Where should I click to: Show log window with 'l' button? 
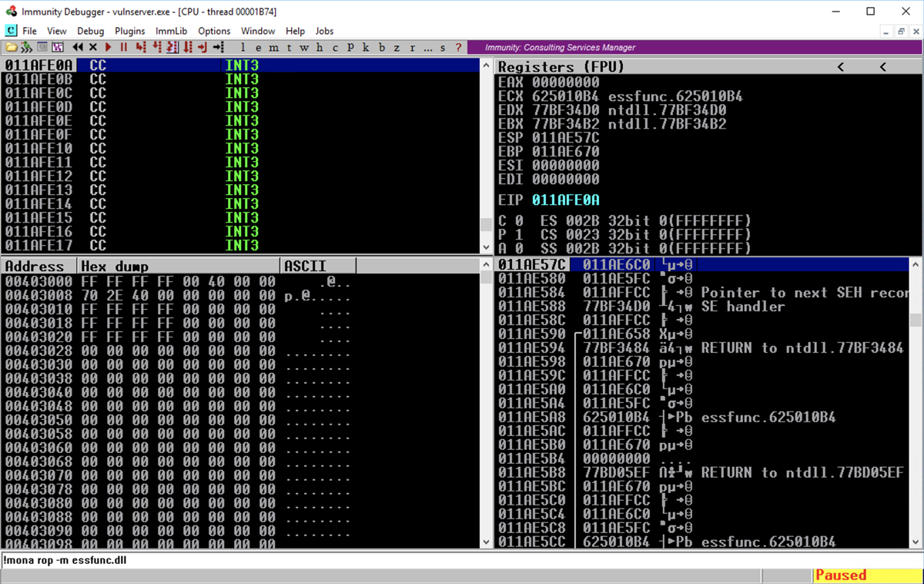(243, 48)
